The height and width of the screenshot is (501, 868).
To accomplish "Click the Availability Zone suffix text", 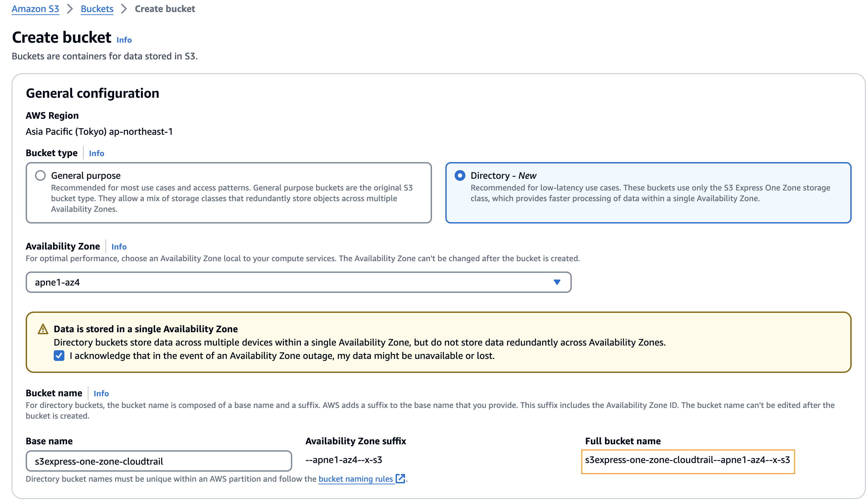I will (x=344, y=460).
